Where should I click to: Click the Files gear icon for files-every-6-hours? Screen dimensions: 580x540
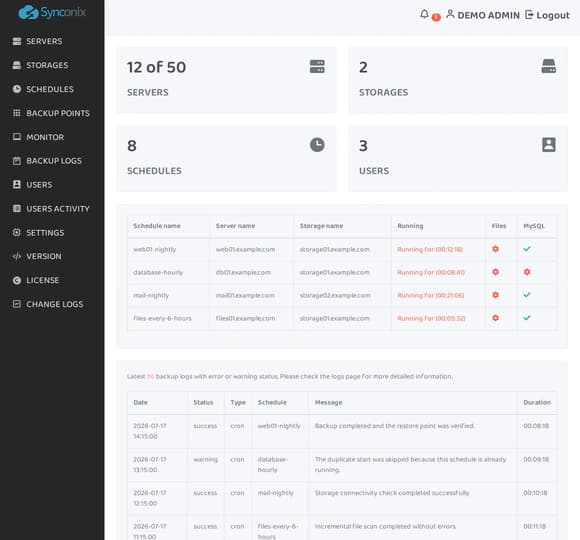pyautogui.click(x=496, y=318)
